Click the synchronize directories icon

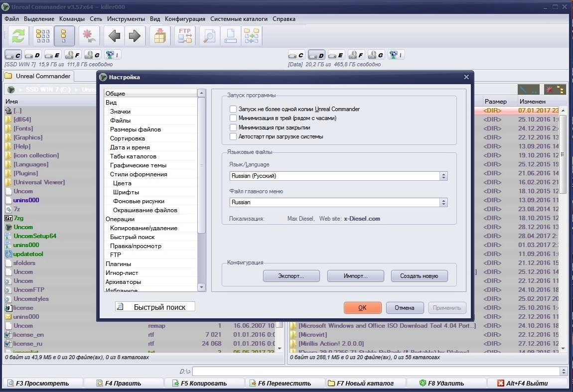pyautogui.click(x=252, y=36)
